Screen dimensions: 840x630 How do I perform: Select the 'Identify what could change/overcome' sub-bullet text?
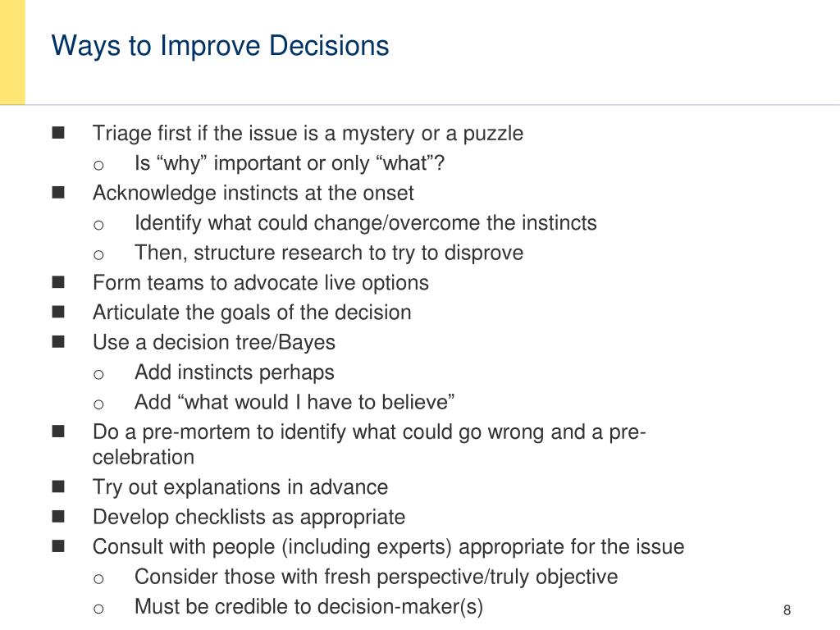tap(365, 223)
